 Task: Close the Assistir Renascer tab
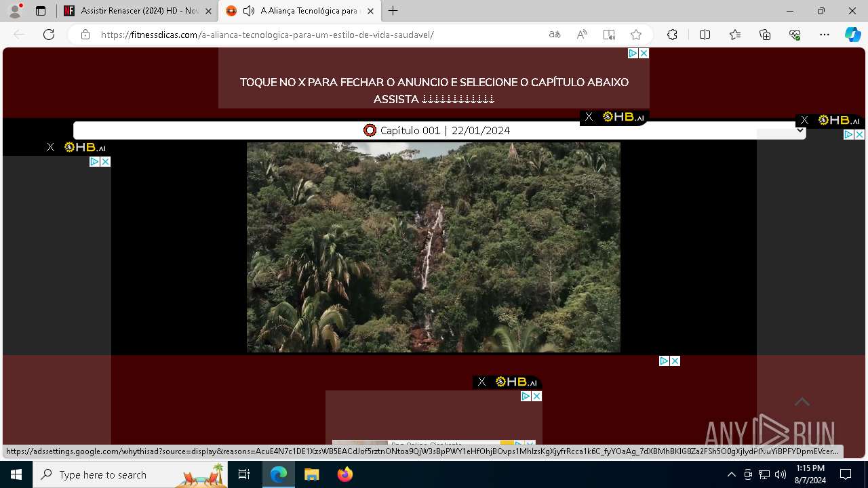pos(208,11)
